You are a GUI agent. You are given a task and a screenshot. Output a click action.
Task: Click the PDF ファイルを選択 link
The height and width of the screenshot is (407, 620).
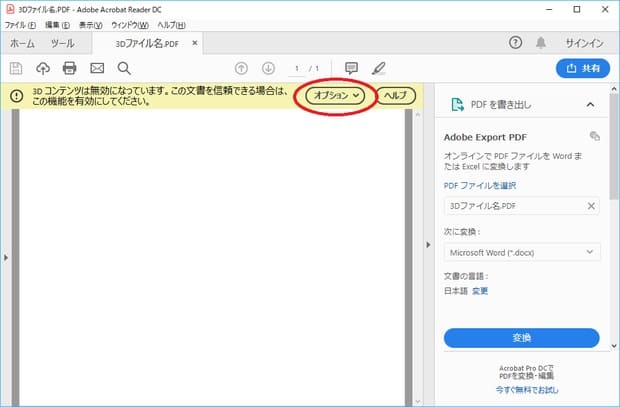tap(480, 185)
